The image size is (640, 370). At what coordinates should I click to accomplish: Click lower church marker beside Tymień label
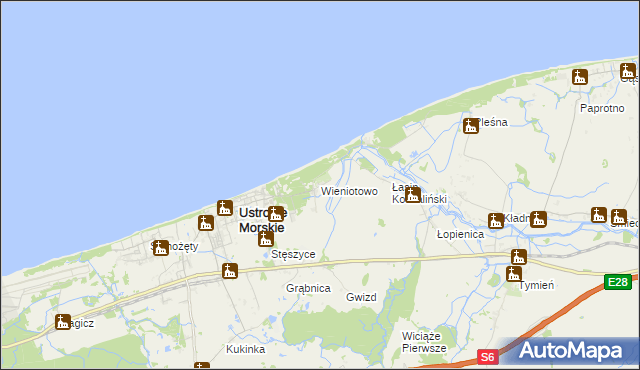[x=514, y=274]
